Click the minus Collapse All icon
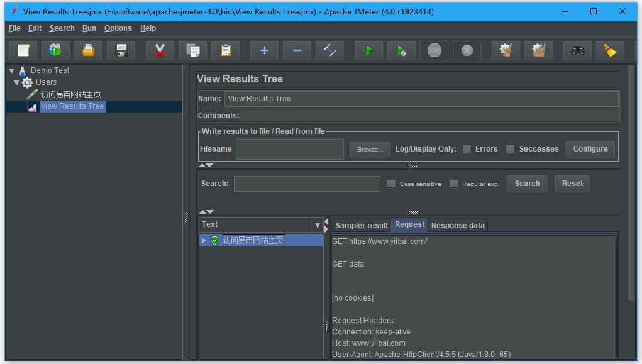Image resolution: width=642 pixels, height=364 pixels. tap(297, 51)
